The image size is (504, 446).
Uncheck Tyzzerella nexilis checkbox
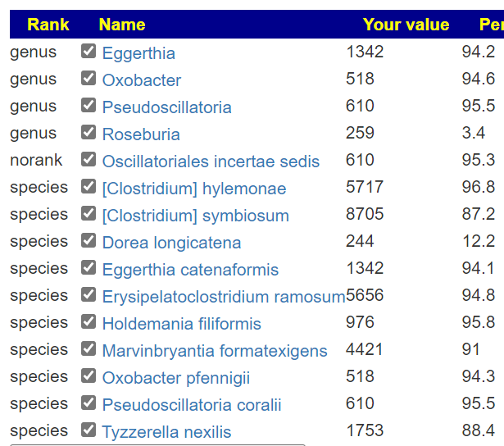(x=89, y=430)
